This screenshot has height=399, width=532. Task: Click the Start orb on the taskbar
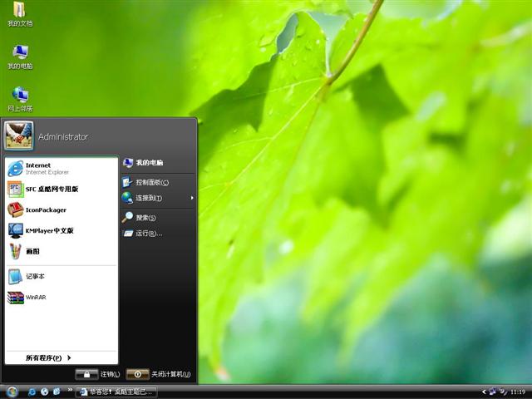(12, 392)
